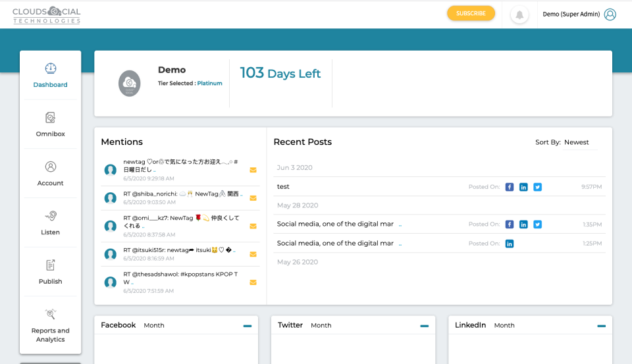Open the 'test' recent post
This screenshot has height=364, width=632.
pyautogui.click(x=283, y=187)
